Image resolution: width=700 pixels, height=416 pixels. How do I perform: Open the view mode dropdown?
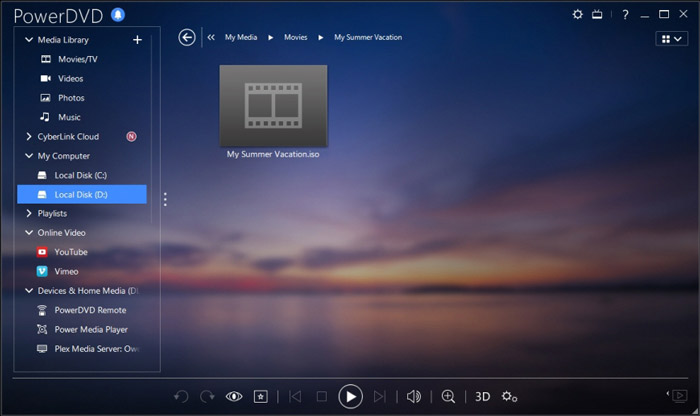[x=671, y=39]
